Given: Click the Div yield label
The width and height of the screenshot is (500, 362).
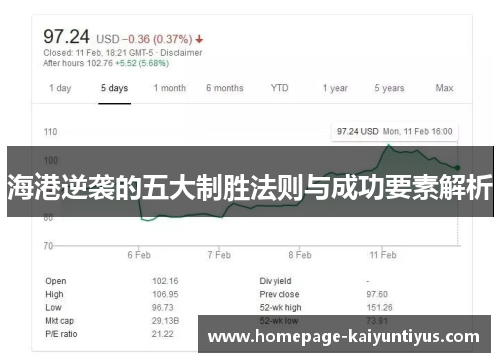Looking at the screenshot, I should coord(275,281).
